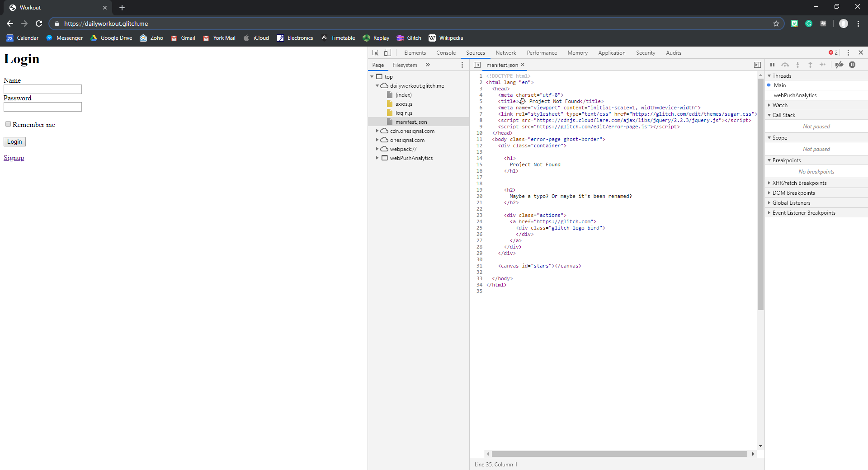The width and height of the screenshot is (868, 470).
Task: Check the Remember me checkbox
Action: (x=8, y=124)
